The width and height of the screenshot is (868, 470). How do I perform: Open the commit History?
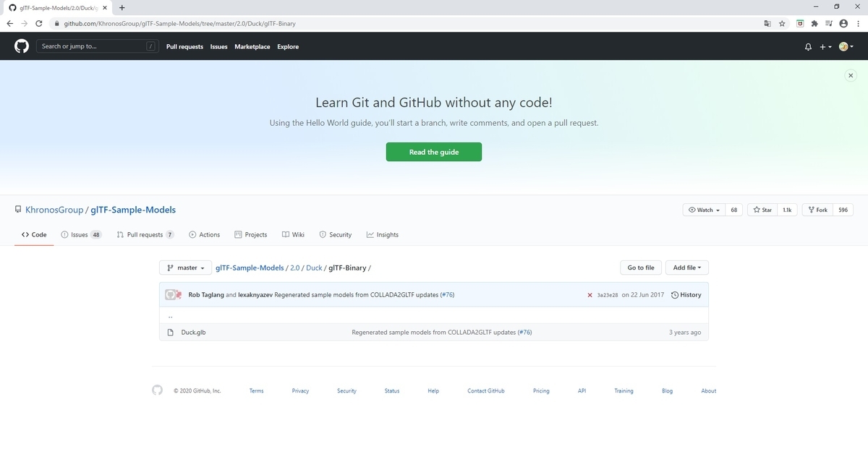pos(686,295)
